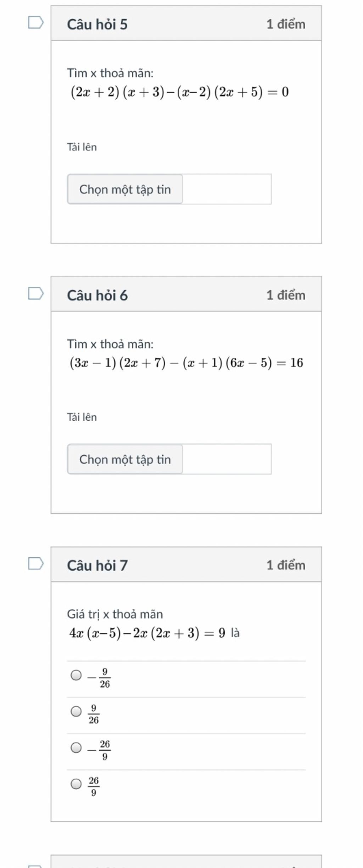Click the file name field in Câu hỏi 6

pyautogui.click(x=227, y=459)
